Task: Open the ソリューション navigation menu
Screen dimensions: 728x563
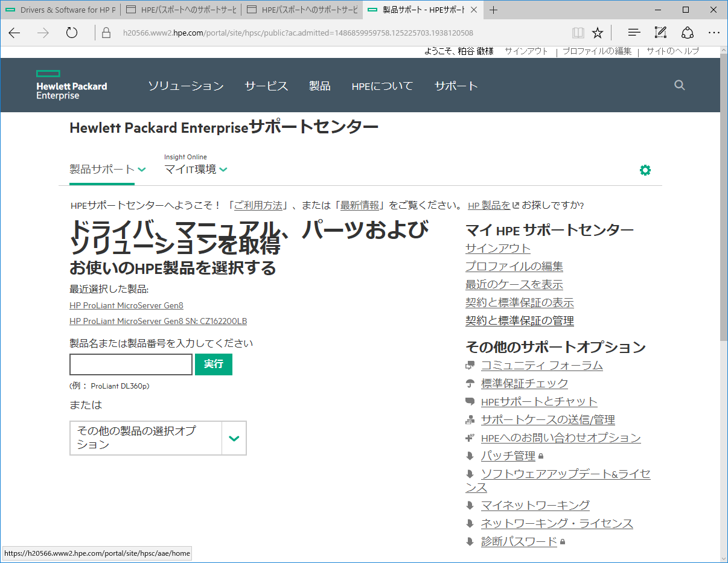Action: pyautogui.click(x=186, y=86)
